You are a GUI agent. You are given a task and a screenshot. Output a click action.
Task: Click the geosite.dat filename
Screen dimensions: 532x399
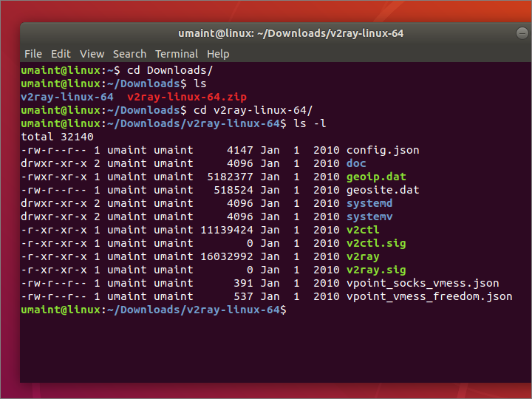point(382,190)
